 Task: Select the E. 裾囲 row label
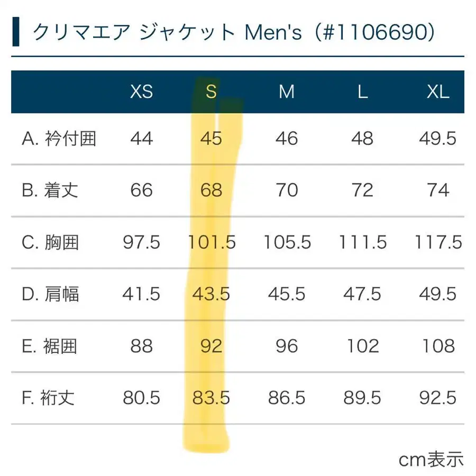[x=50, y=346]
